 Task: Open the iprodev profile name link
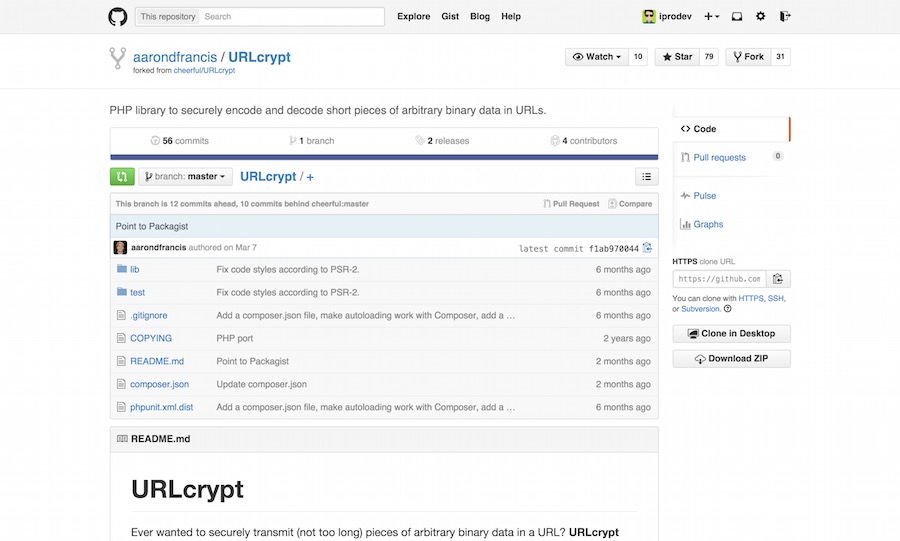(x=675, y=17)
